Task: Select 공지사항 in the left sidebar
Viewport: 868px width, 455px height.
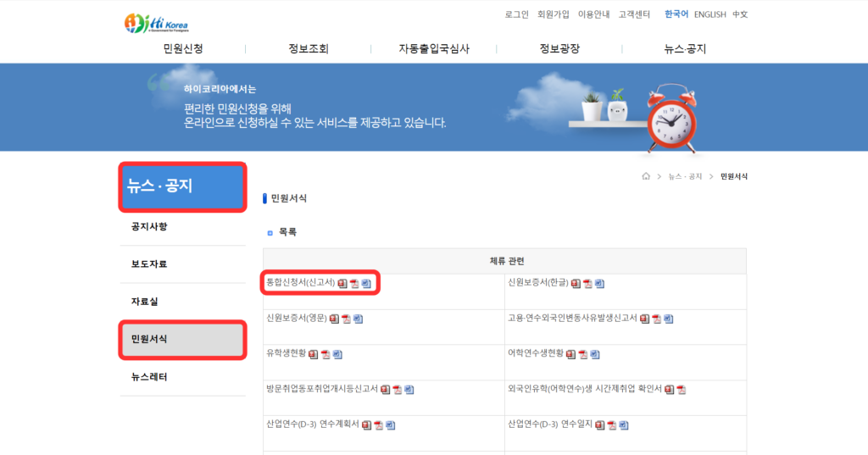Action: click(x=149, y=227)
